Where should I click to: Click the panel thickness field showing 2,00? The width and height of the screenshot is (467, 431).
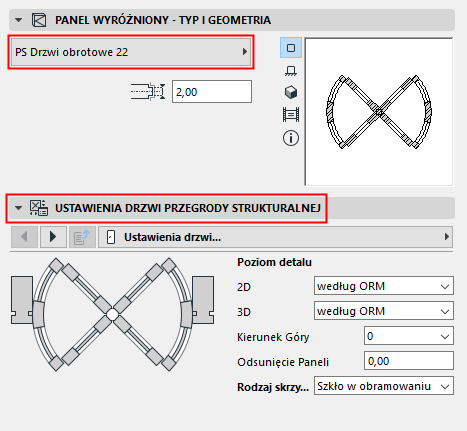pyautogui.click(x=212, y=91)
